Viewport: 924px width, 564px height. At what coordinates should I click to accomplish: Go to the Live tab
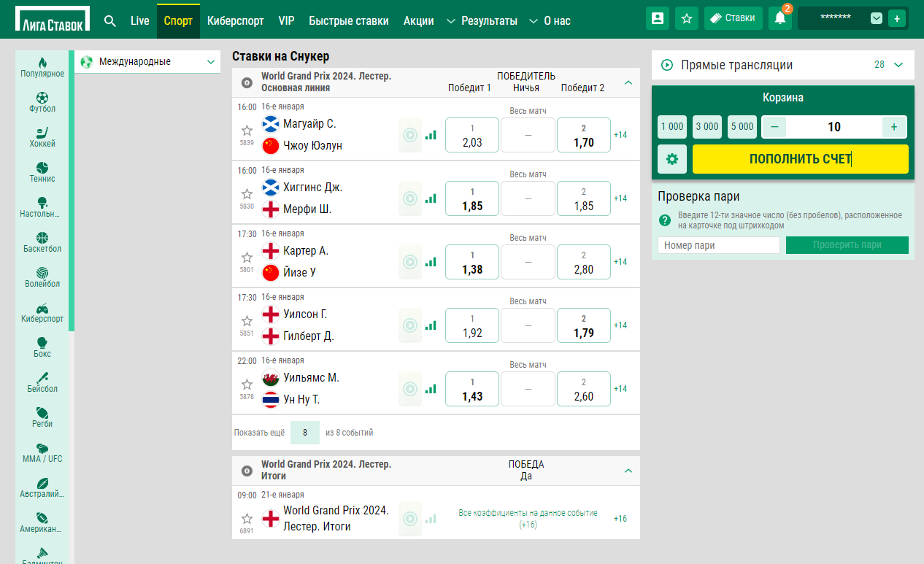pyautogui.click(x=140, y=20)
